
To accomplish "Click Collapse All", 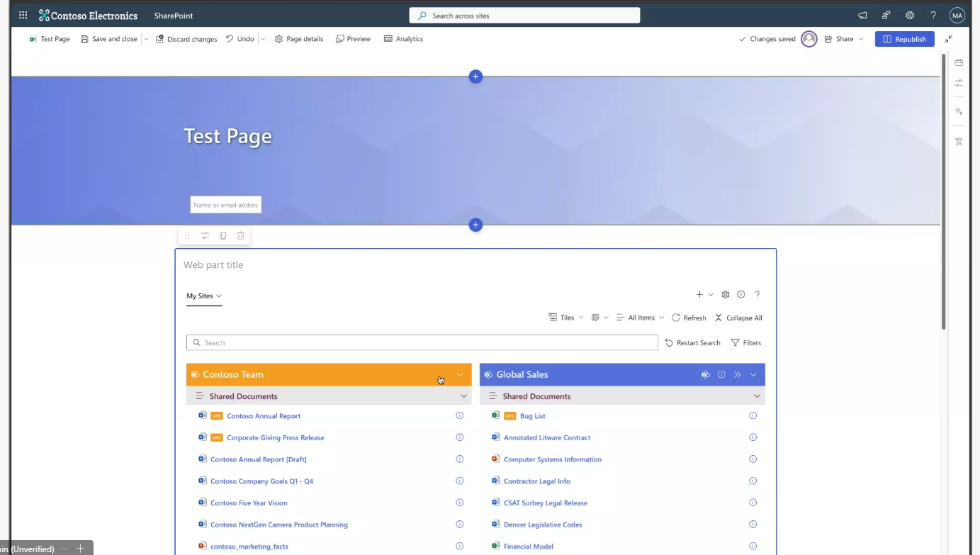I will [x=738, y=318].
